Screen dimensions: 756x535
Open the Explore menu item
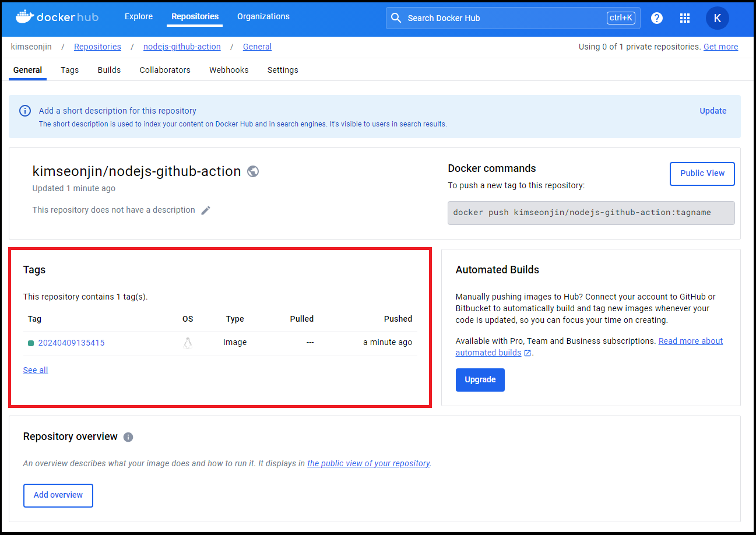[x=139, y=16]
